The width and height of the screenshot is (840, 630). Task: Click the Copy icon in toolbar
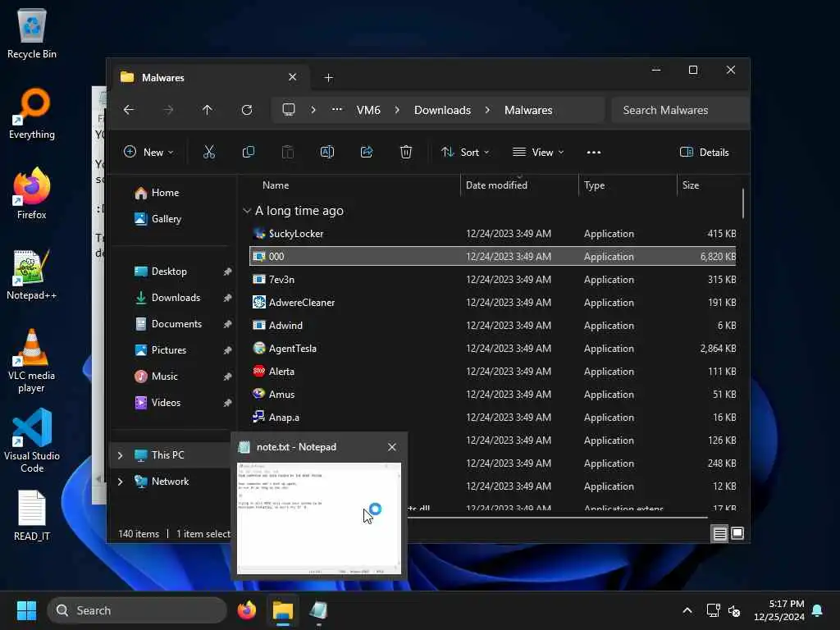point(248,152)
